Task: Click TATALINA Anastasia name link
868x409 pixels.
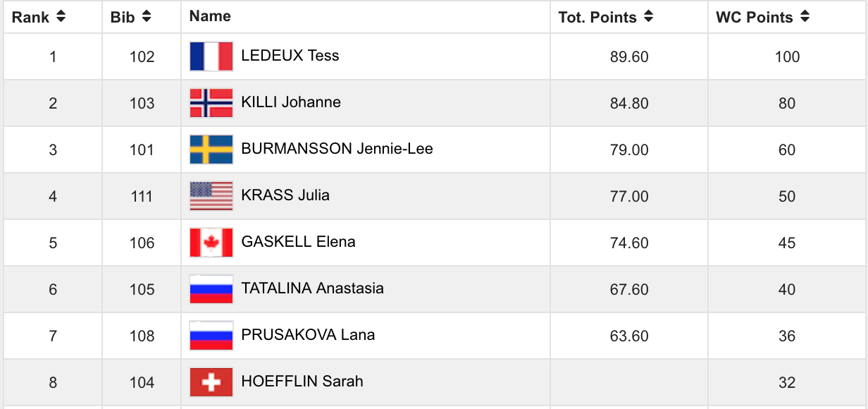Action: pos(312,288)
